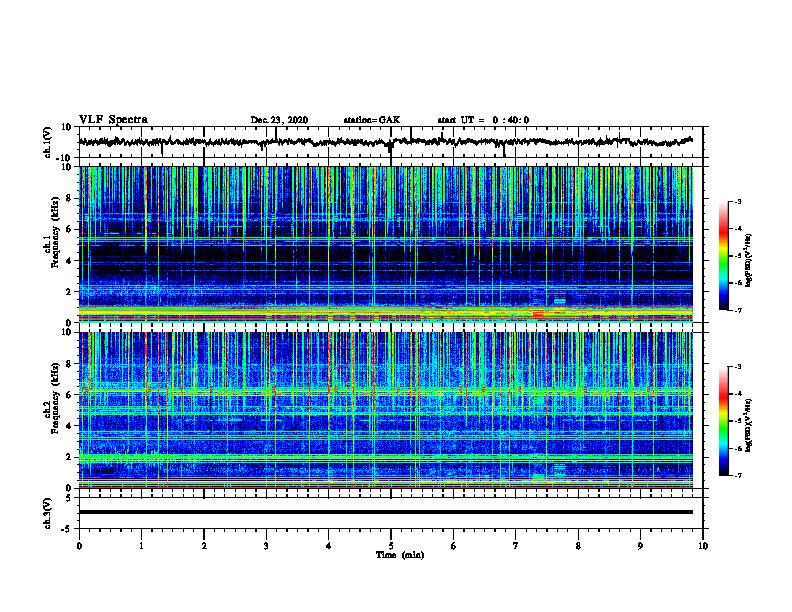
Task: Select the "Dec. 23, 2020" date text
Action: (279, 120)
